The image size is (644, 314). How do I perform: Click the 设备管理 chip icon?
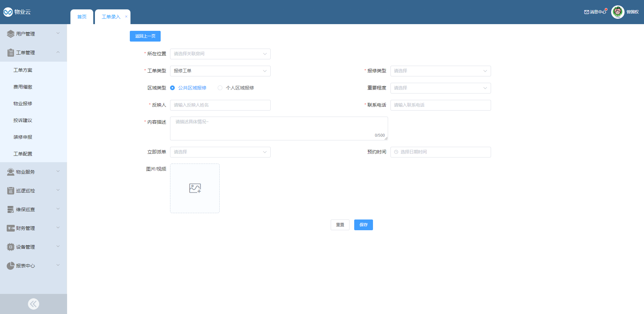click(11, 247)
